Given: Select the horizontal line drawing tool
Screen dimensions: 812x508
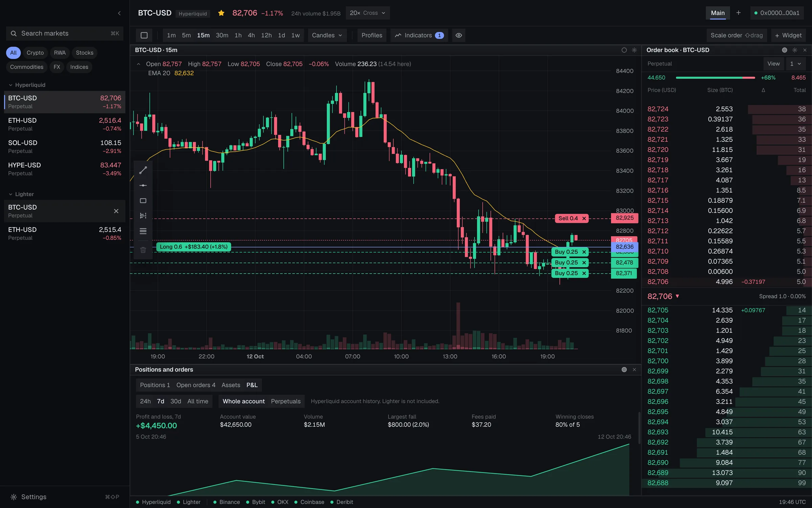Looking at the screenshot, I should tap(143, 185).
